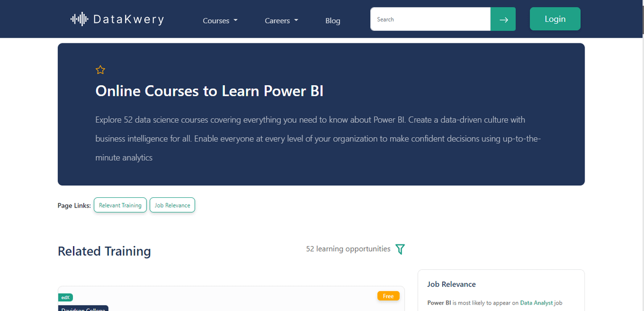This screenshot has width=644, height=311.
Task: Click the orange Free badge
Action: click(388, 296)
